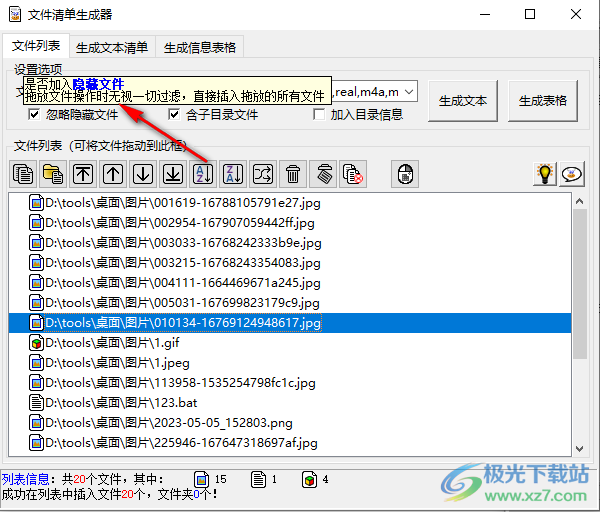Click the 生成文本 button
This screenshot has height=512, width=600.
click(463, 101)
